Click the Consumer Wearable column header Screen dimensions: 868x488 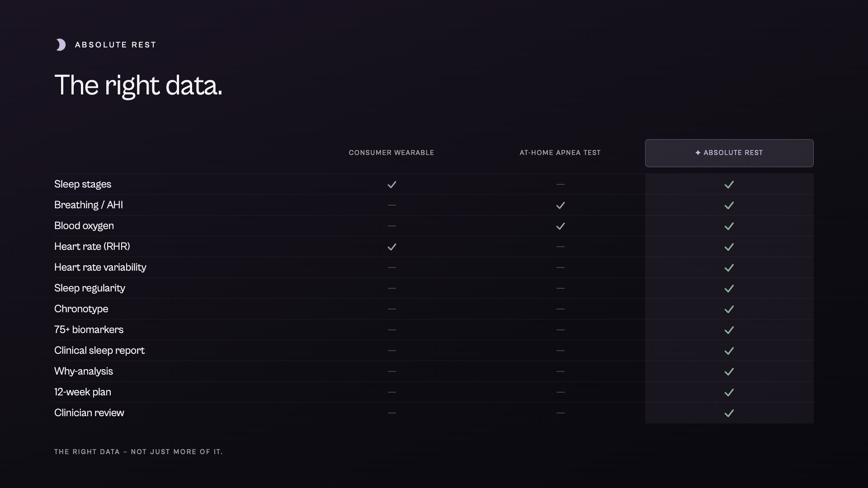[x=392, y=153]
